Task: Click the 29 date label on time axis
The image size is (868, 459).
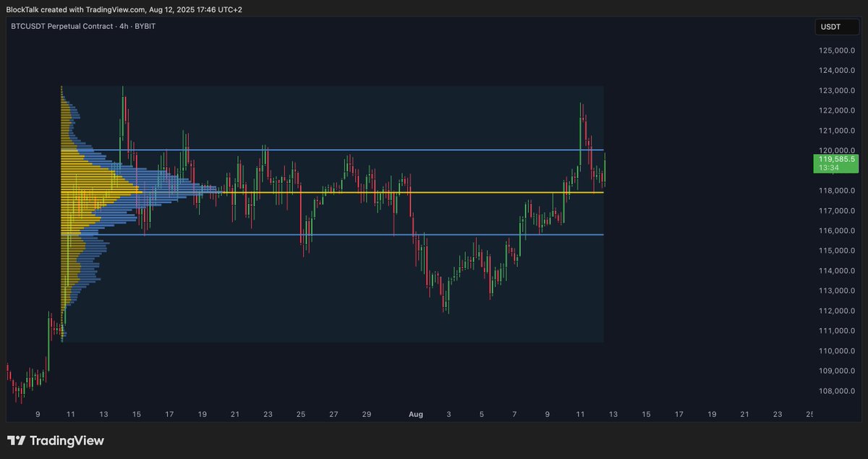Action: (x=367, y=415)
